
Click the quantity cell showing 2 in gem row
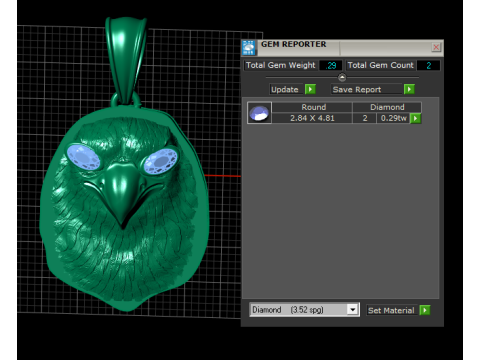tap(365, 118)
